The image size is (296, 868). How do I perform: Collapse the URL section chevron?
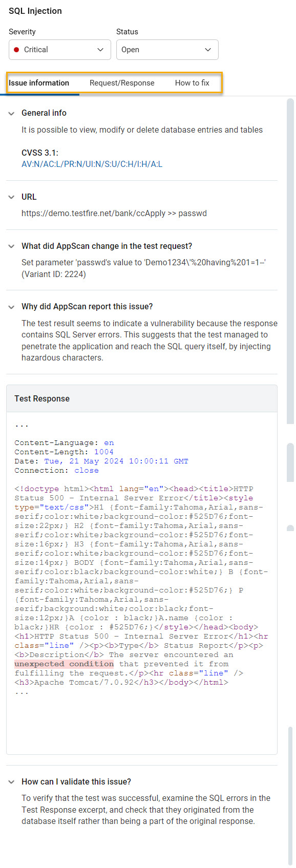pyautogui.click(x=11, y=197)
